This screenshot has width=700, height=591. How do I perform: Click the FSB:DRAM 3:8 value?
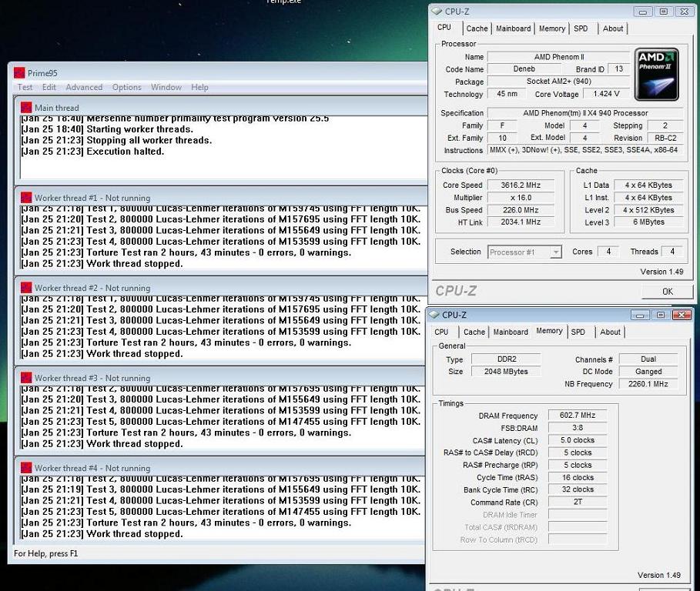point(578,428)
